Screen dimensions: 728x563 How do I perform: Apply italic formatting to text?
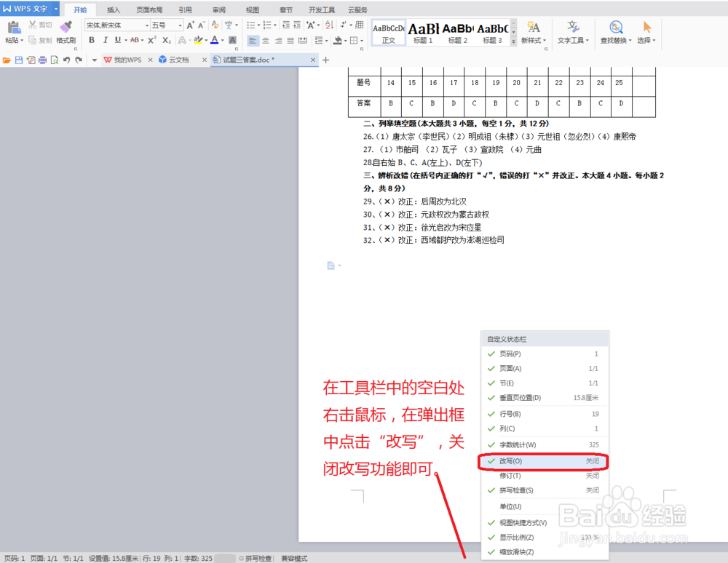pos(106,40)
